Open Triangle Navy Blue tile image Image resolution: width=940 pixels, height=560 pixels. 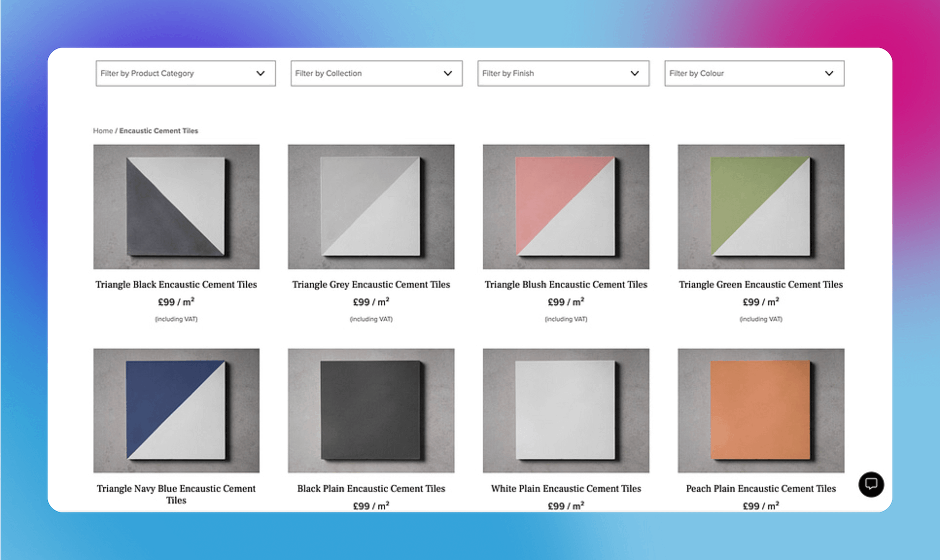(x=176, y=410)
